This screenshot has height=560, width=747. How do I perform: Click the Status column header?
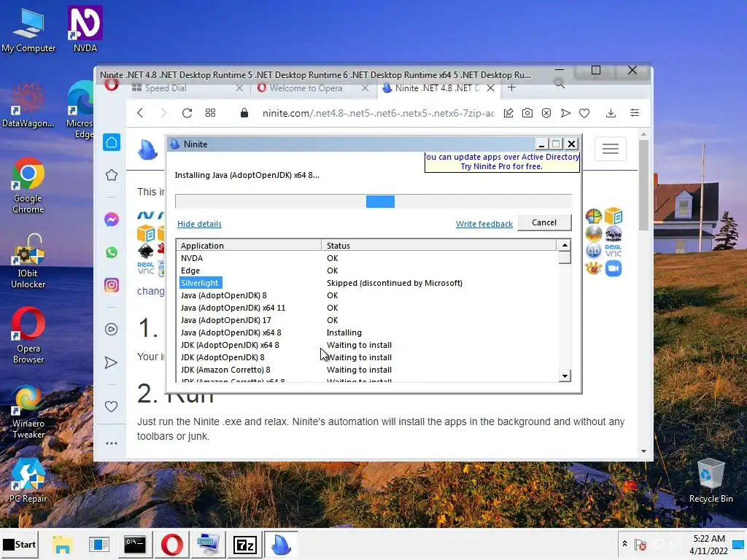(438, 245)
